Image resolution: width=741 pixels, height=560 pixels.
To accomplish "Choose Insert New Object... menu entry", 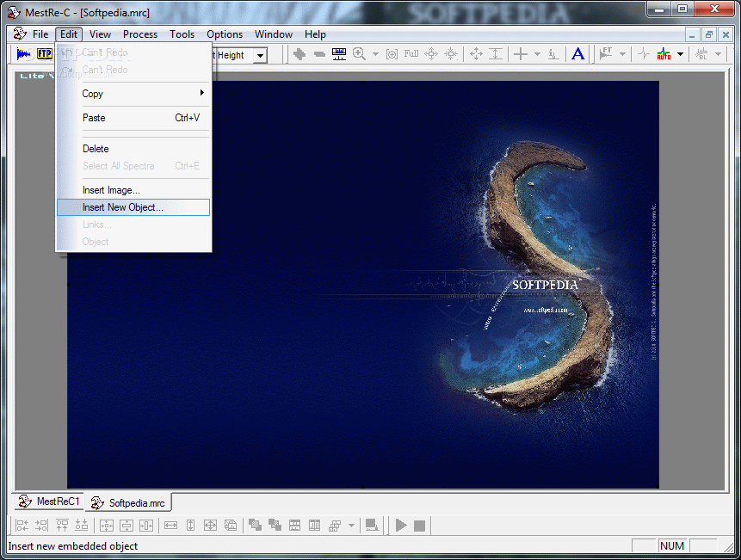I will pos(133,207).
